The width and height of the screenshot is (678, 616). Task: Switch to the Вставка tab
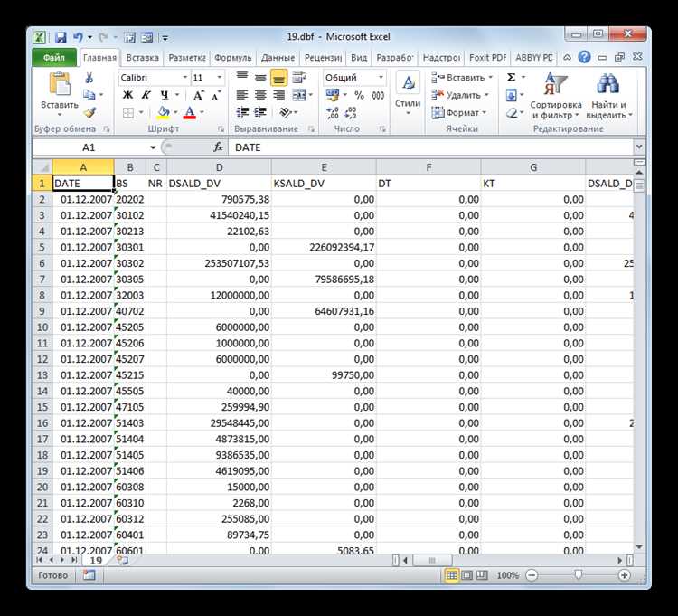point(142,58)
